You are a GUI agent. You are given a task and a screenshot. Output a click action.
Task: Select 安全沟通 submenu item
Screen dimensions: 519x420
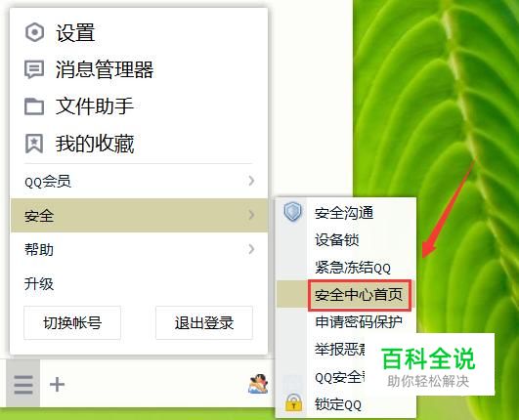coord(346,213)
